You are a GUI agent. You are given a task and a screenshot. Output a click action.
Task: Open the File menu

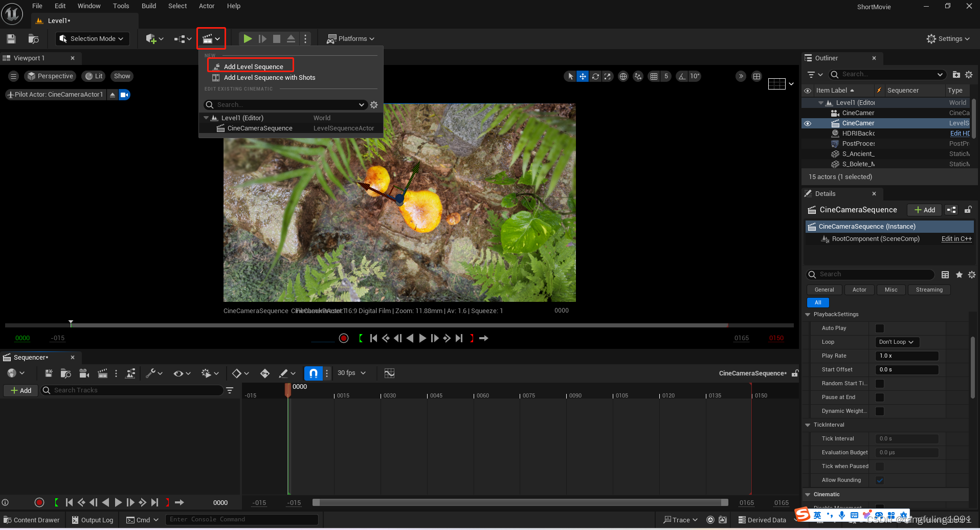click(x=37, y=6)
